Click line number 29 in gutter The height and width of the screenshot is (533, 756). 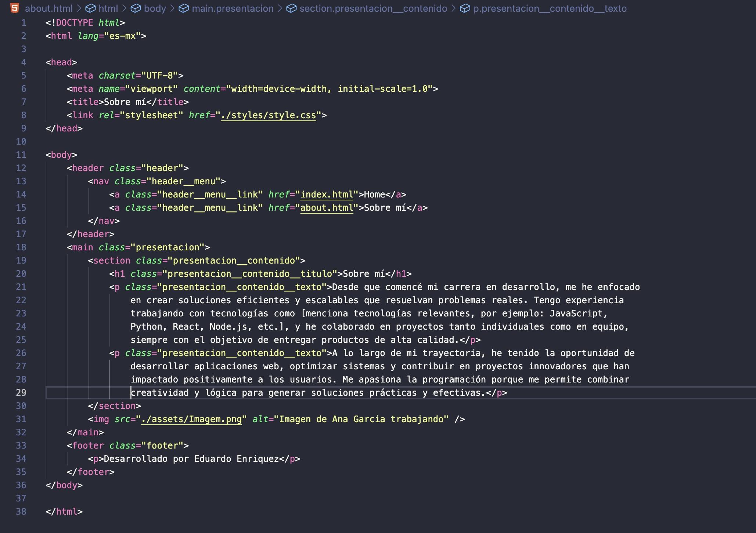[x=21, y=393]
